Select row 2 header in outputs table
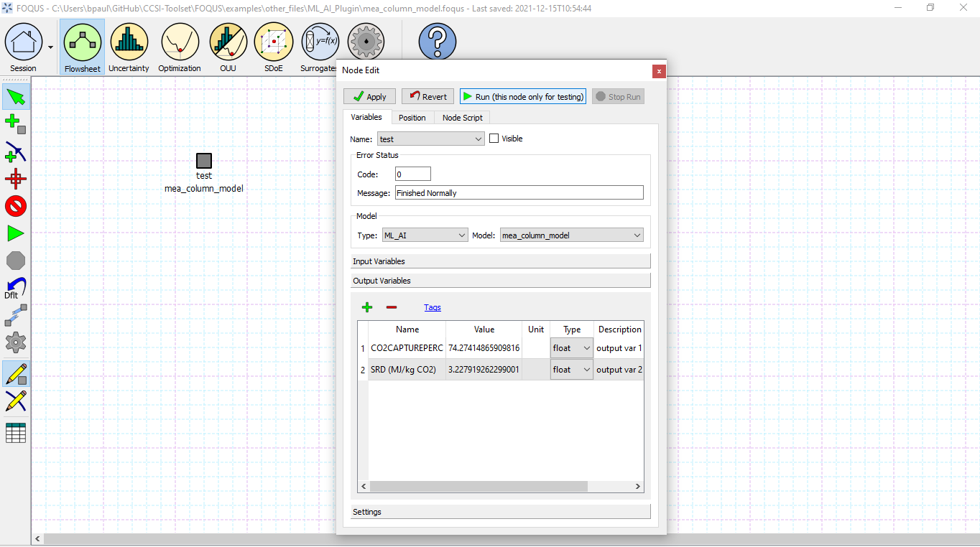Image resolution: width=980 pixels, height=547 pixels. (363, 370)
